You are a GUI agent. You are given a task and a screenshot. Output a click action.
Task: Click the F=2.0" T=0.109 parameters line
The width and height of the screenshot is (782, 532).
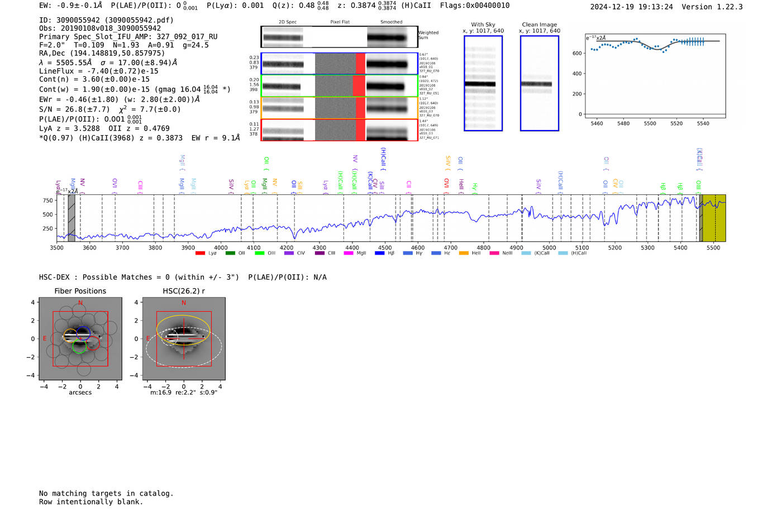(x=124, y=45)
